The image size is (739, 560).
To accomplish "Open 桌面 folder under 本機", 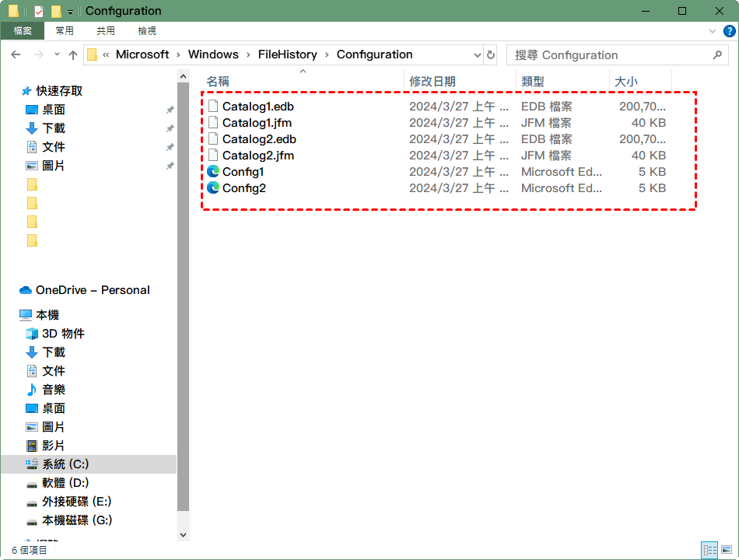I will [53, 408].
